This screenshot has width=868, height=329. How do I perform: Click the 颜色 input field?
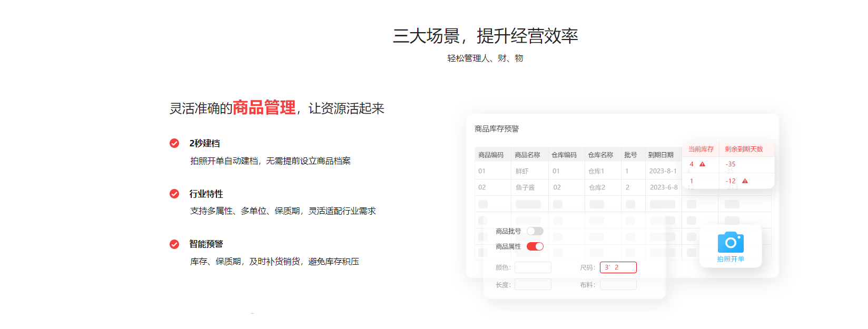click(x=532, y=267)
